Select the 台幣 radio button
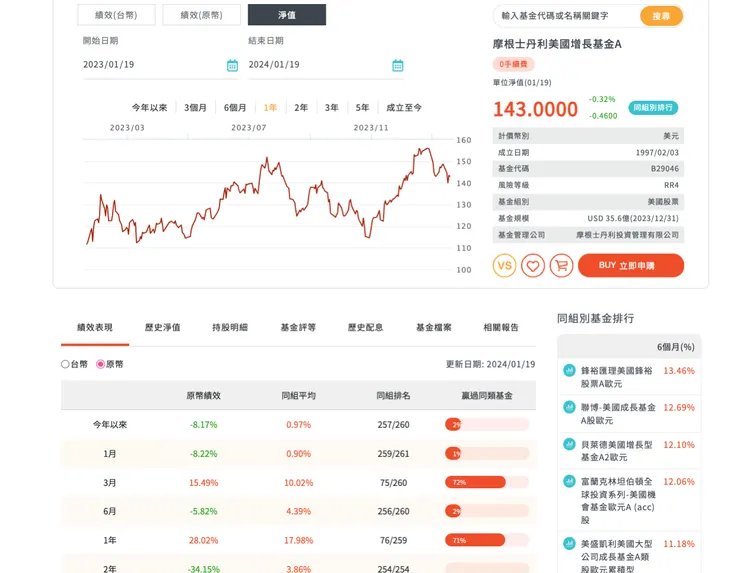This screenshot has width=740, height=573. click(65, 364)
